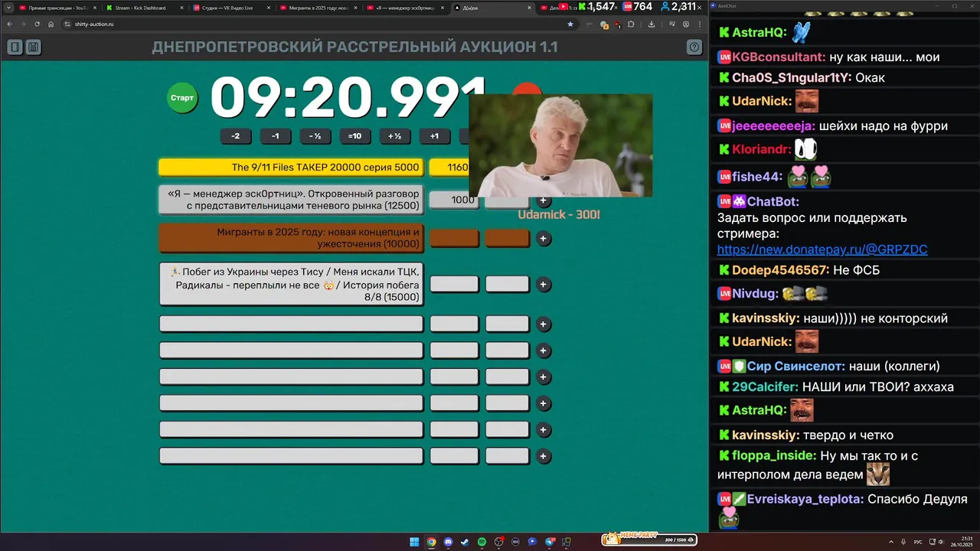
Task: Click the OBS Studio taskbar icon
Action: 498,542
